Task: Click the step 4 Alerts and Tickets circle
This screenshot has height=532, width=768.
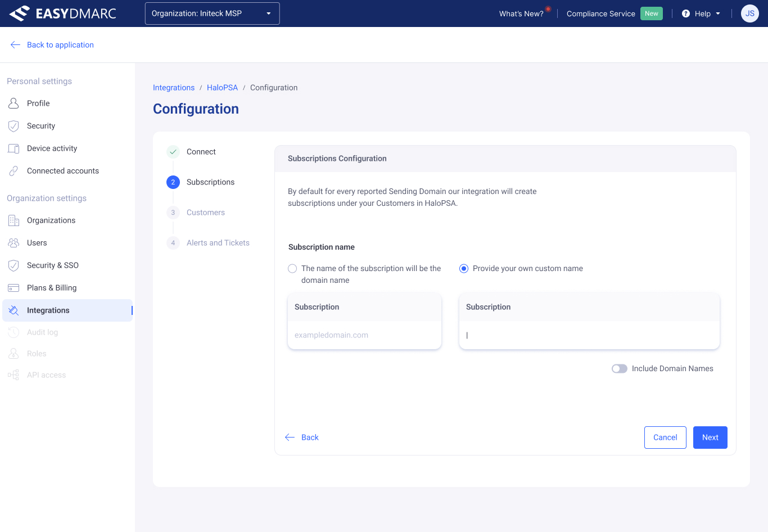Action: [x=173, y=243]
